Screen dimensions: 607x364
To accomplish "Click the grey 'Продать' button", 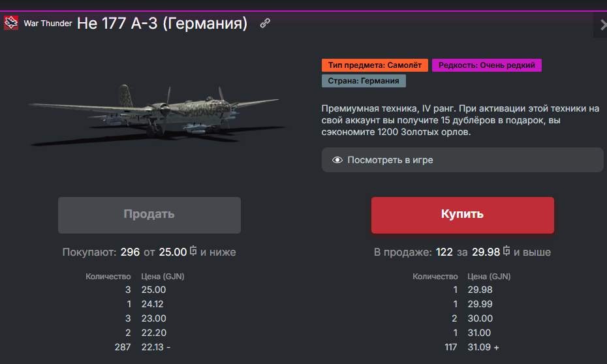I will [149, 215].
